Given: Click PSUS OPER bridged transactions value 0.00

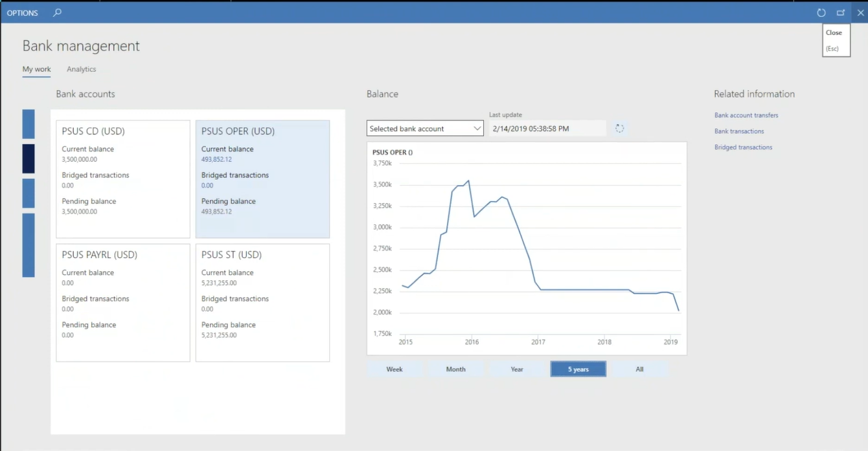Looking at the screenshot, I should click(x=207, y=186).
